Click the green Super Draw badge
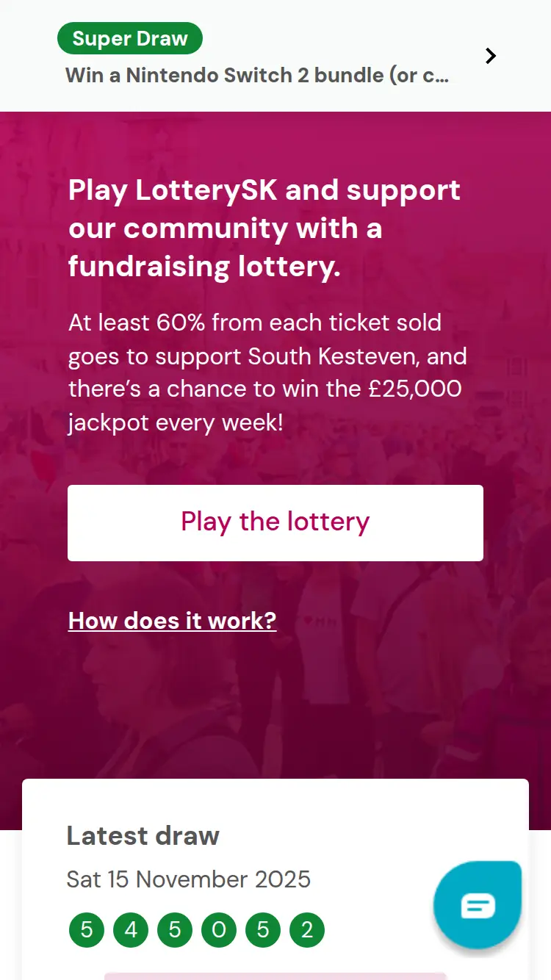 [x=130, y=39]
